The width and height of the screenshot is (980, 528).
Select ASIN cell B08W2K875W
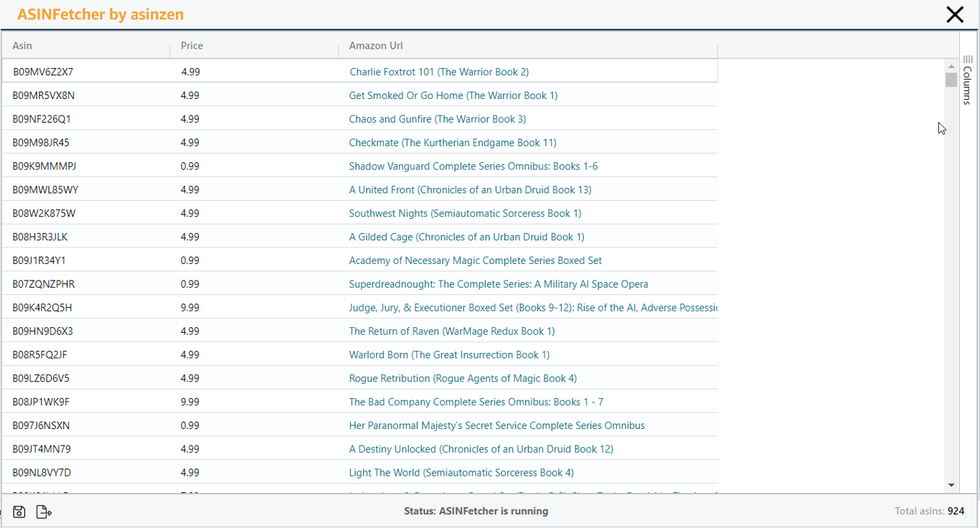point(44,214)
